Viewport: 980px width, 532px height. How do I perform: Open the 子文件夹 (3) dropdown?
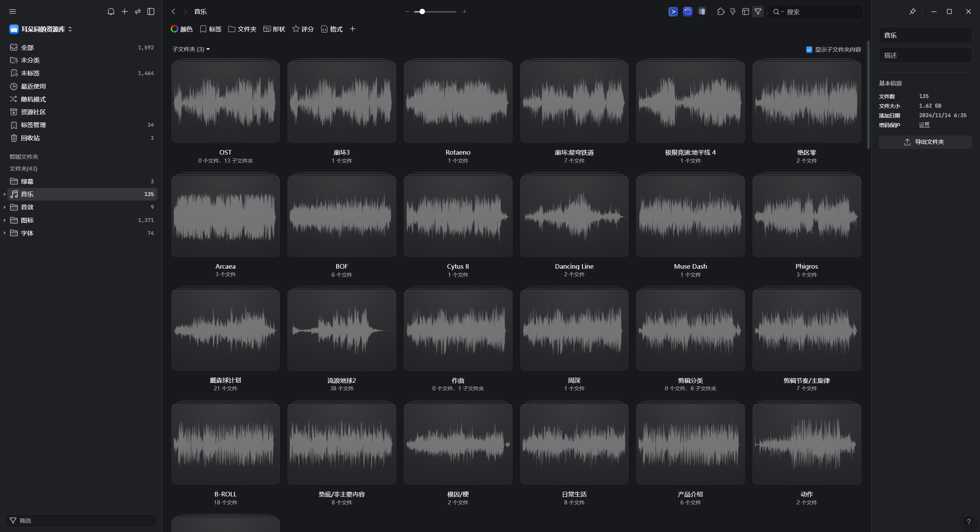pyautogui.click(x=191, y=49)
